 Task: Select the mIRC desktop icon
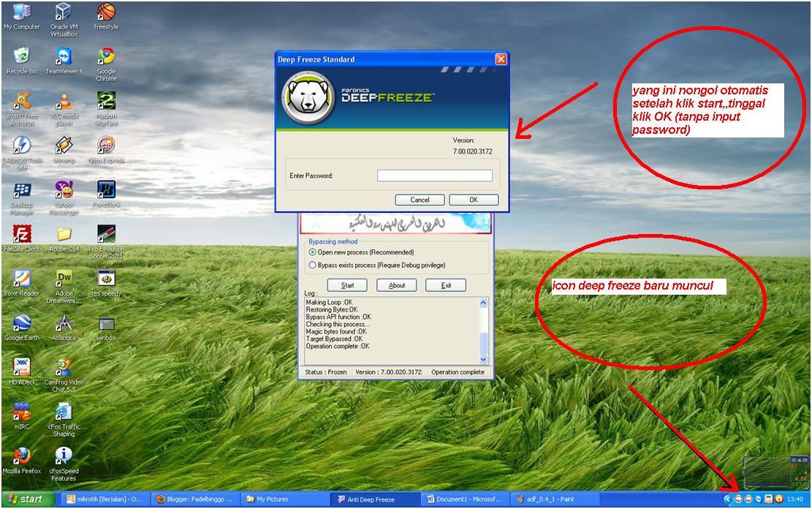[x=22, y=416]
